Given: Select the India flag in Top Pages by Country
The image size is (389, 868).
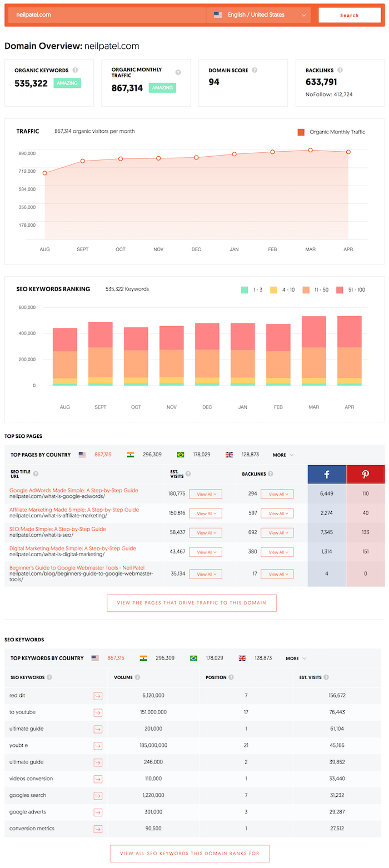Looking at the screenshot, I should 131,455.
